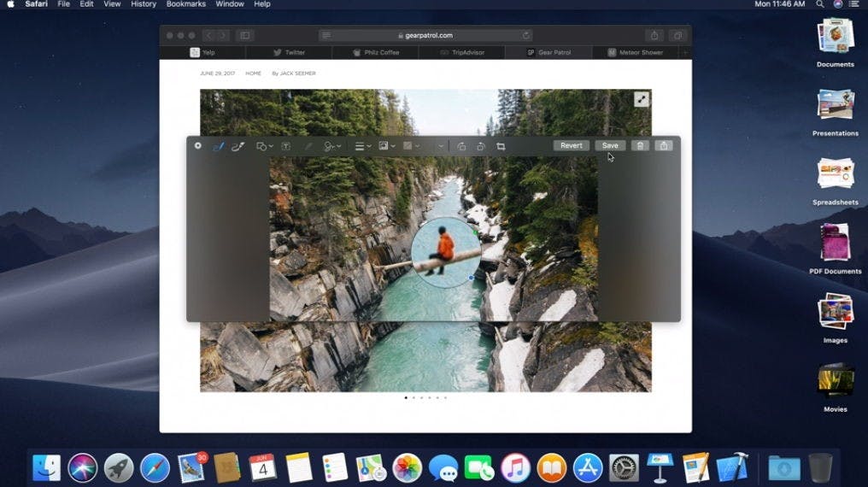868x487 pixels.
Task: Go forward with Safari's forward arrow
Action: 222,35
